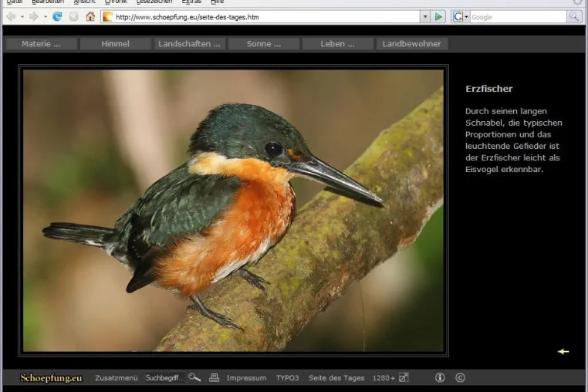Click the copyright circle icon

coord(460,377)
